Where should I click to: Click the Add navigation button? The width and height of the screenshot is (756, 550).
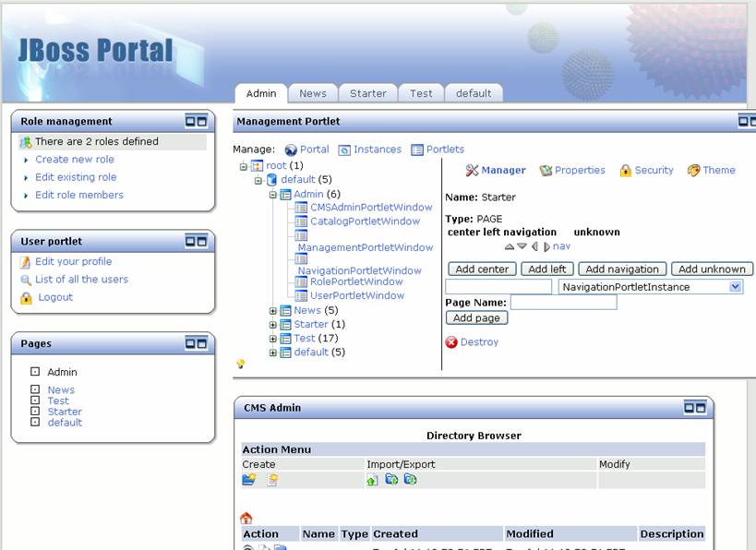(622, 269)
